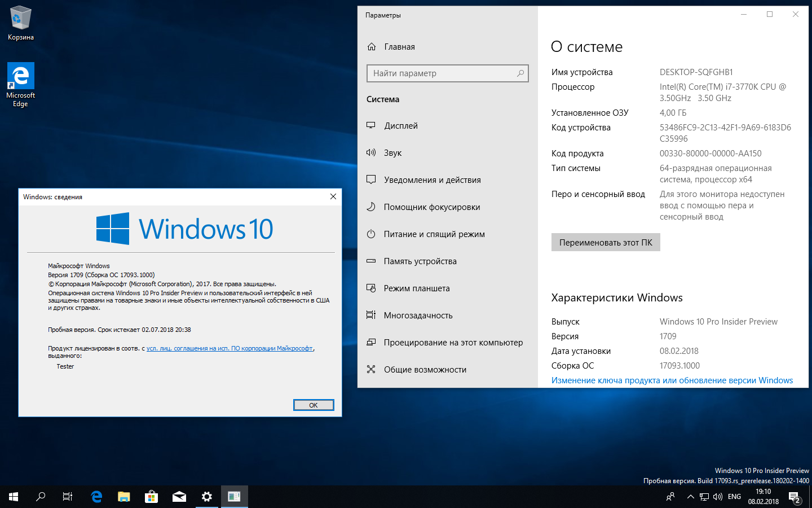Image resolution: width=812 pixels, height=508 pixels.
Task: Open Sound (Звук) settings
Action: click(392, 153)
